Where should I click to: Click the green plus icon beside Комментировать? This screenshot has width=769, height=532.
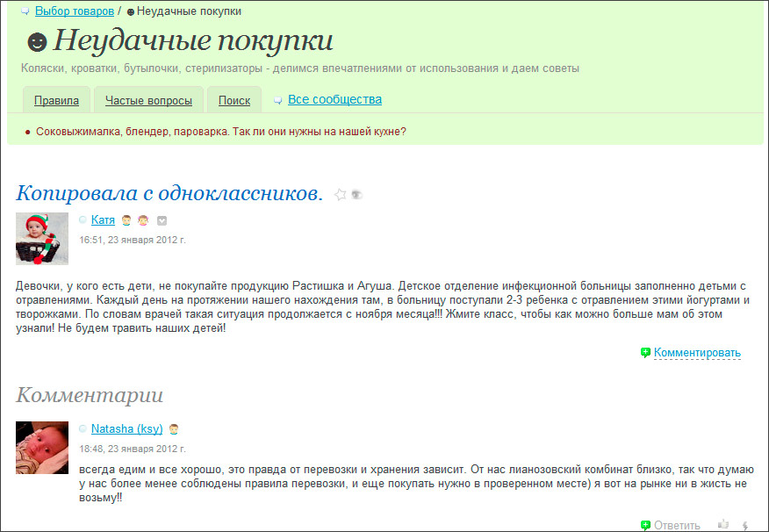click(x=645, y=353)
